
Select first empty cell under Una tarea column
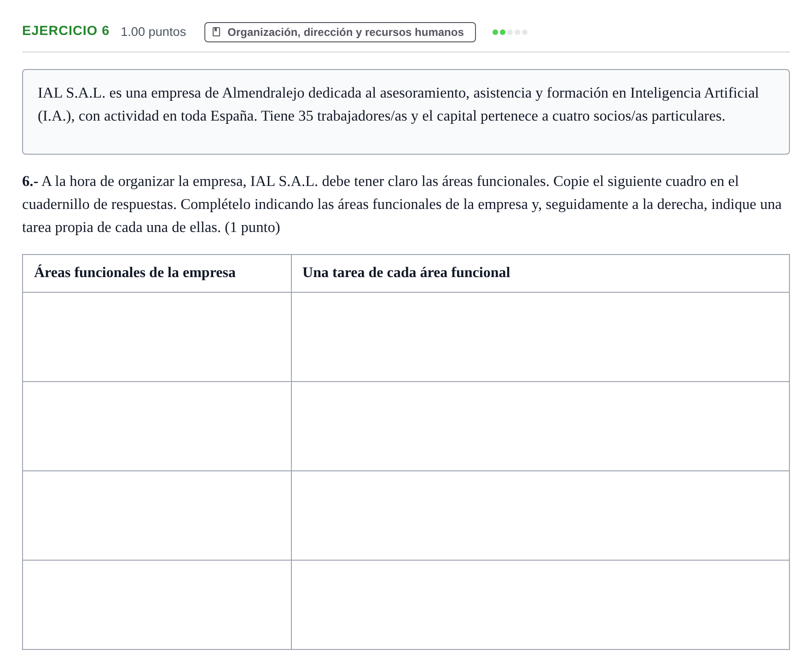[x=540, y=337]
